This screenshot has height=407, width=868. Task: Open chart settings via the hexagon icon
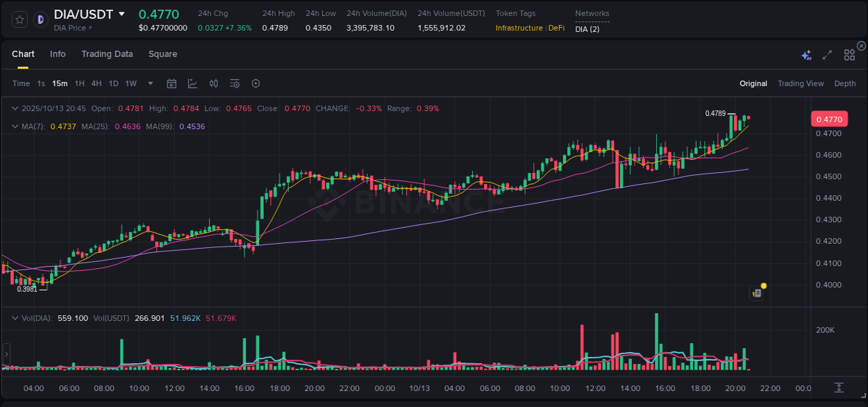pos(256,83)
